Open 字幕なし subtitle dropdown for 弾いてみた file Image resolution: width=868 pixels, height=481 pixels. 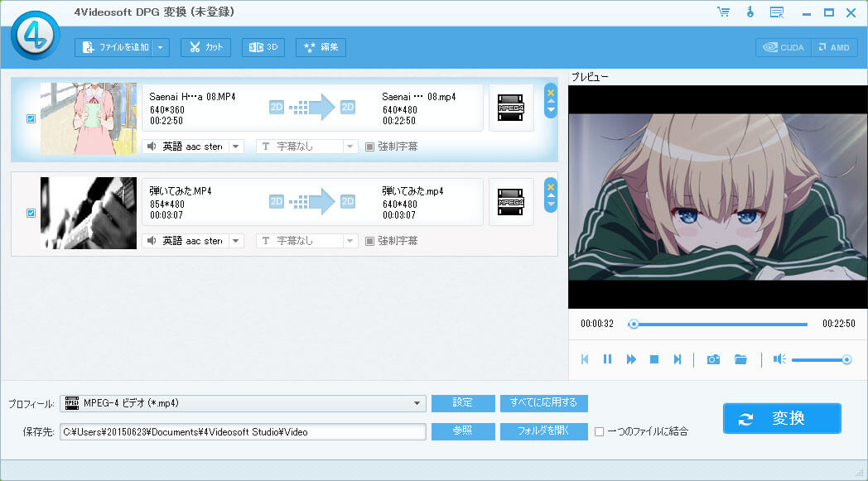tap(350, 241)
